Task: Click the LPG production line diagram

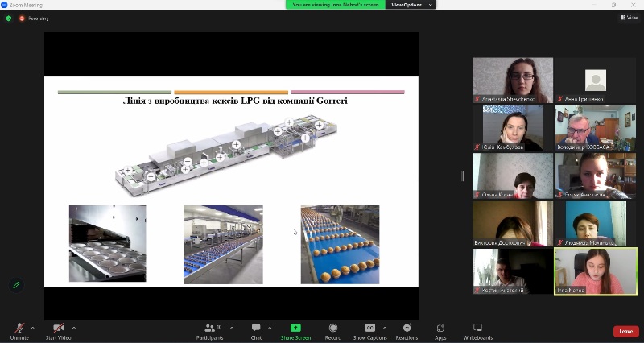Action: click(226, 155)
